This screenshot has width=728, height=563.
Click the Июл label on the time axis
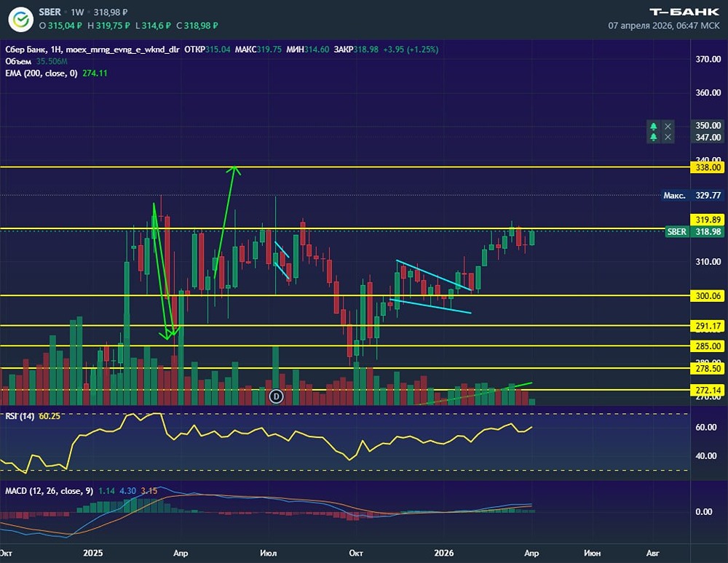[x=269, y=553]
